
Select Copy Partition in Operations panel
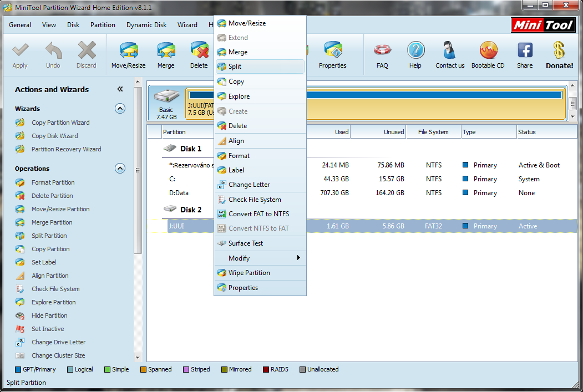50,250
